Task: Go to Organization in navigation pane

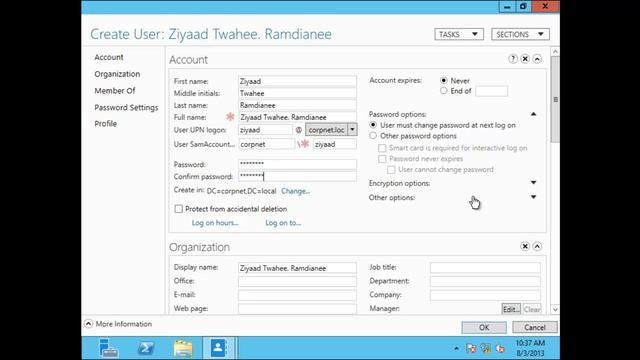Action: tap(117, 74)
